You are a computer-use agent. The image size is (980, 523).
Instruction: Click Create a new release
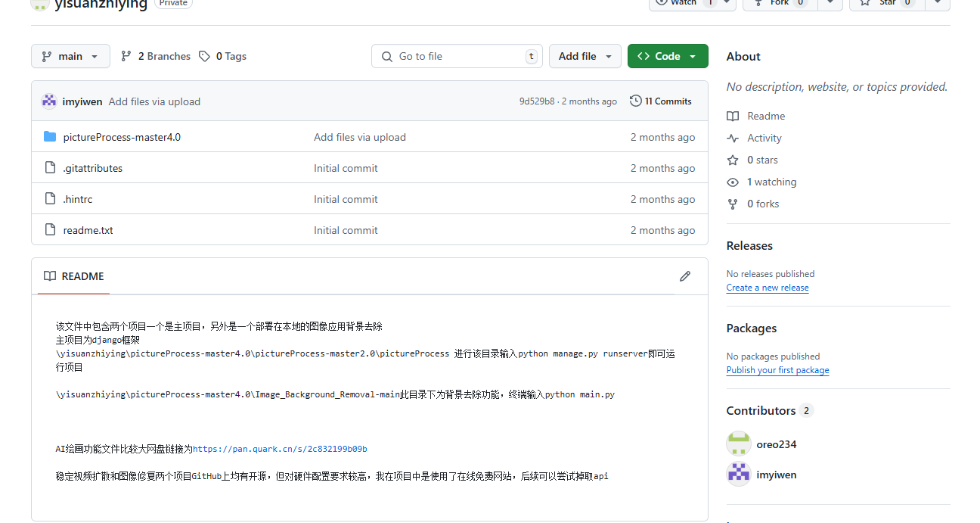(768, 288)
